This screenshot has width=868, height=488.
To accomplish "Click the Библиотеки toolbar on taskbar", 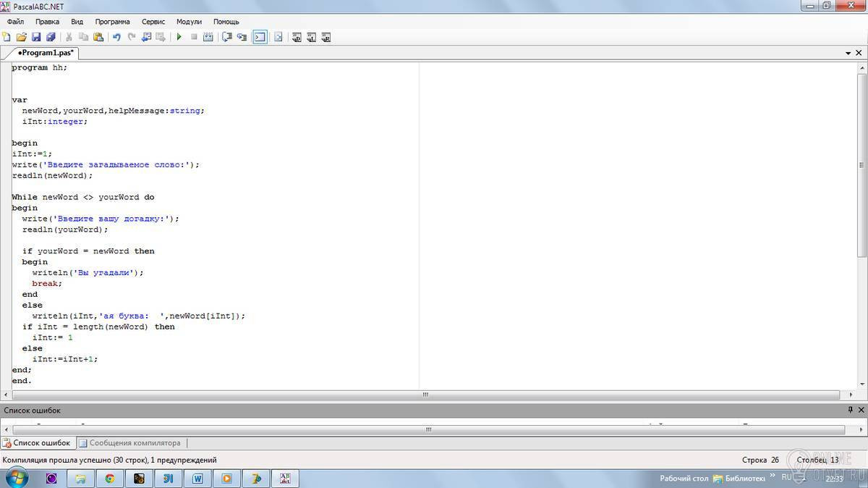I will click(x=739, y=479).
